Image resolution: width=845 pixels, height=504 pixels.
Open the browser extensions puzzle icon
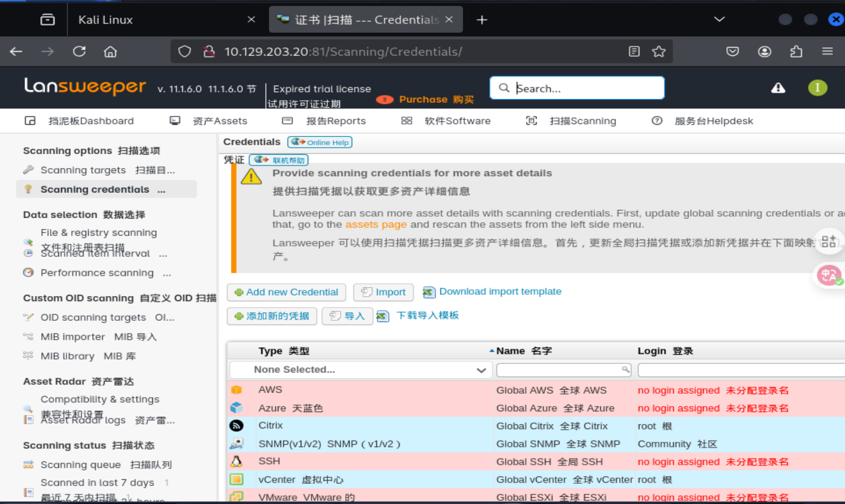[x=796, y=51]
